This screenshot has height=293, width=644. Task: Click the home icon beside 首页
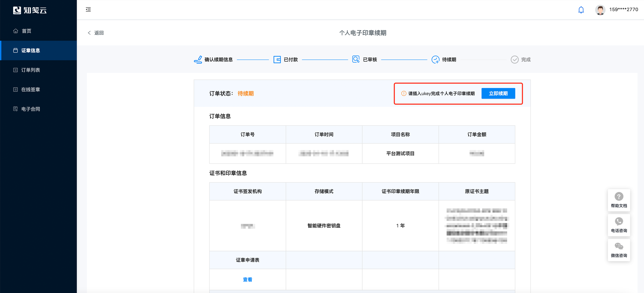pyautogui.click(x=16, y=31)
